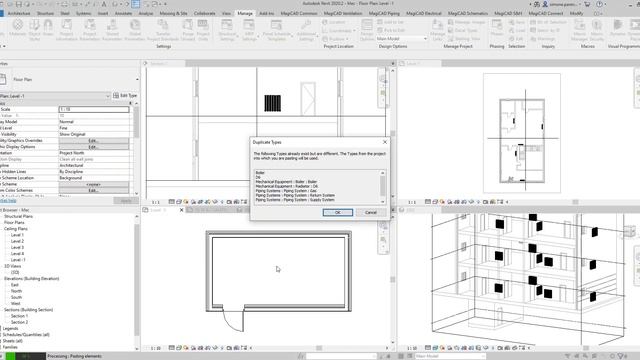
Task: Close the Duplicate Types dialog
Action: 384,142
